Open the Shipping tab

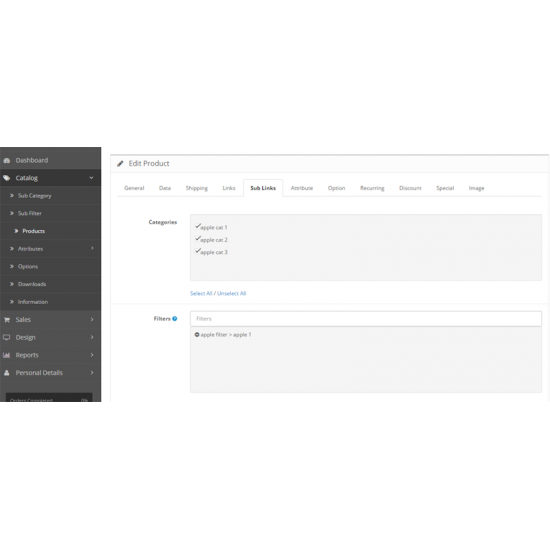click(x=197, y=188)
